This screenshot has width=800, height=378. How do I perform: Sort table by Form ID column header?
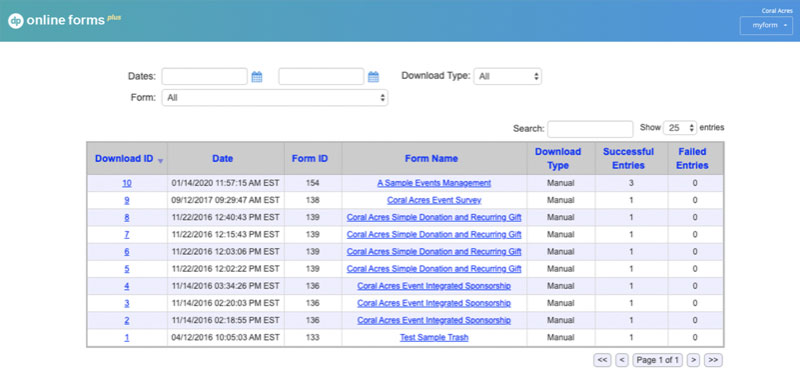pyautogui.click(x=310, y=159)
